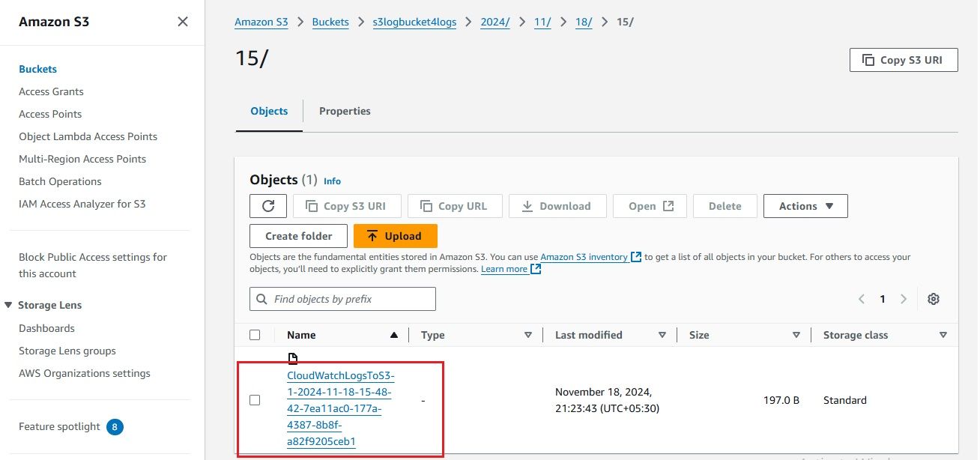
Task: Open the Type column filter
Action: click(528, 334)
